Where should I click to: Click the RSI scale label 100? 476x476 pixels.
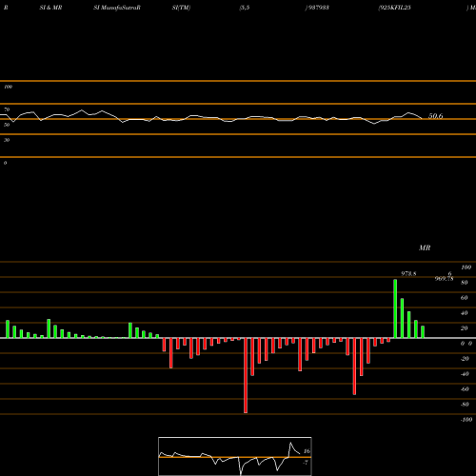8,87
